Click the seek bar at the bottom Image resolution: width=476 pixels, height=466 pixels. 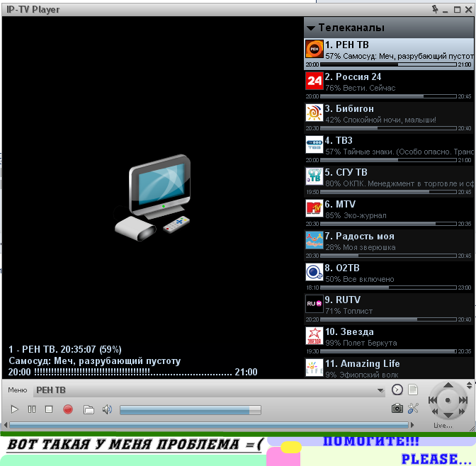(x=208, y=425)
